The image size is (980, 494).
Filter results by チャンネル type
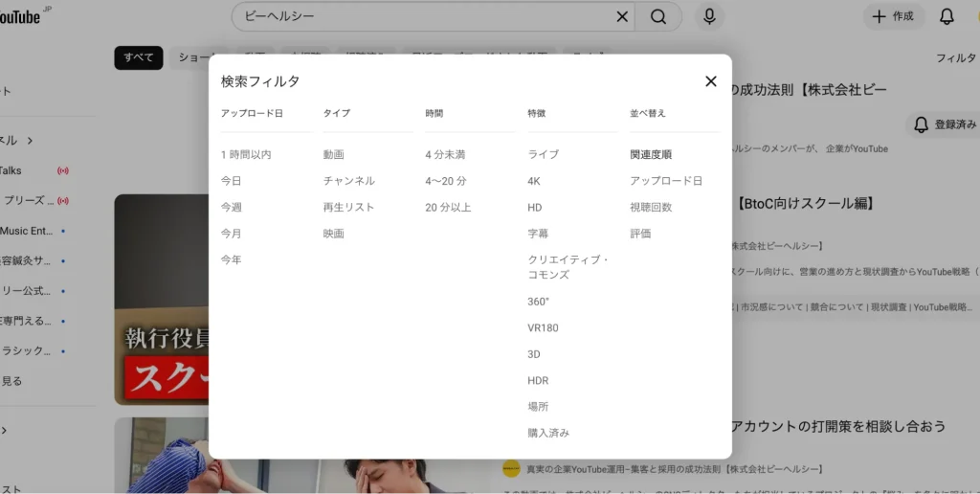point(348,181)
